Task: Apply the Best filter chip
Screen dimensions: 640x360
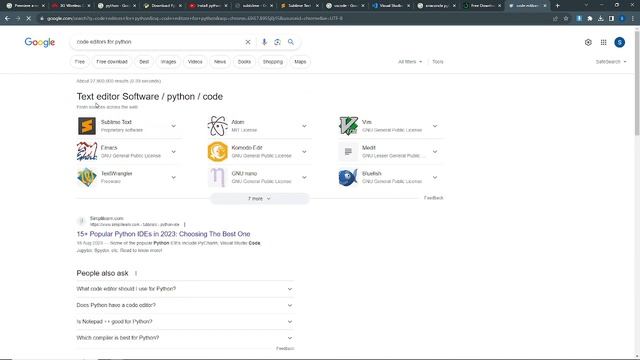Action: coord(144,62)
